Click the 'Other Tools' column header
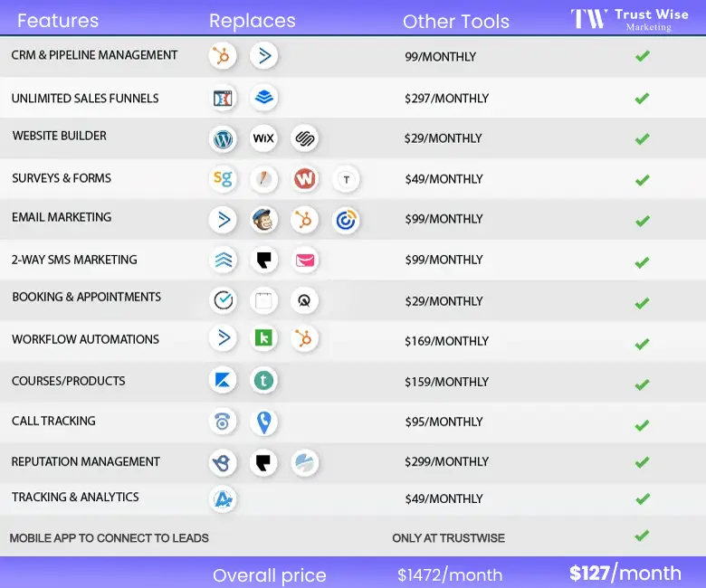The image size is (706, 588). tap(456, 22)
